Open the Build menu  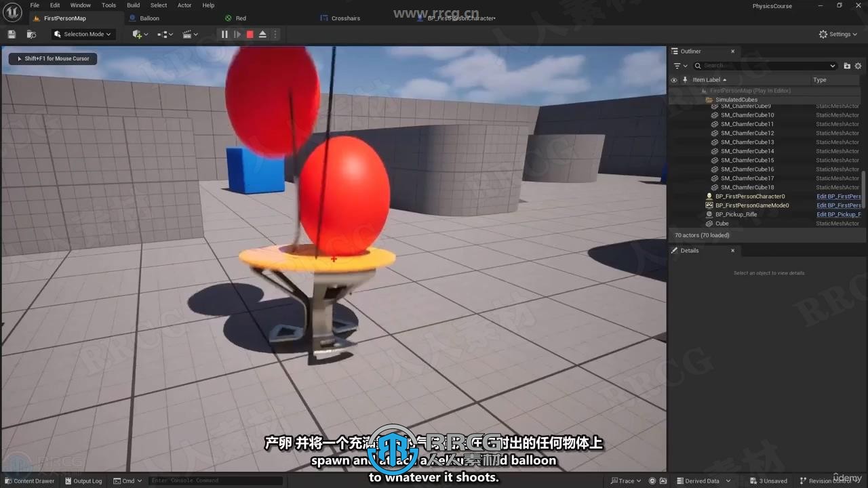point(134,5)
